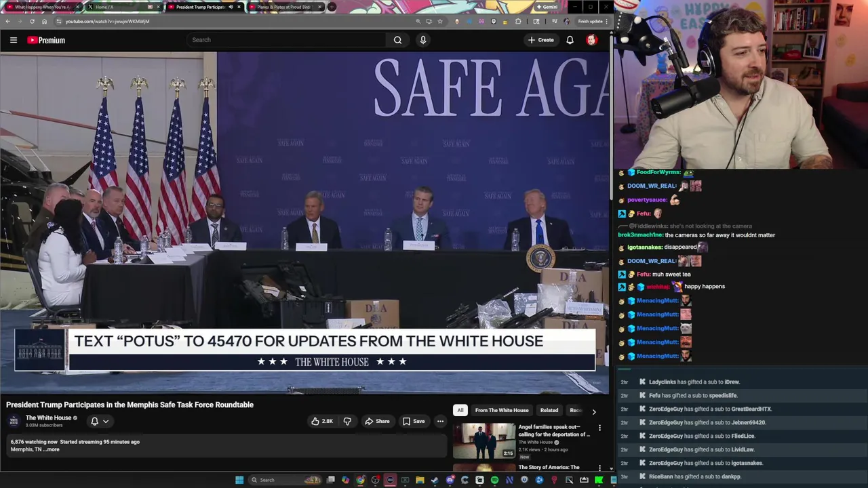
Task: Click the Windows taskbar search box
Action: click(x=285, y=480)
